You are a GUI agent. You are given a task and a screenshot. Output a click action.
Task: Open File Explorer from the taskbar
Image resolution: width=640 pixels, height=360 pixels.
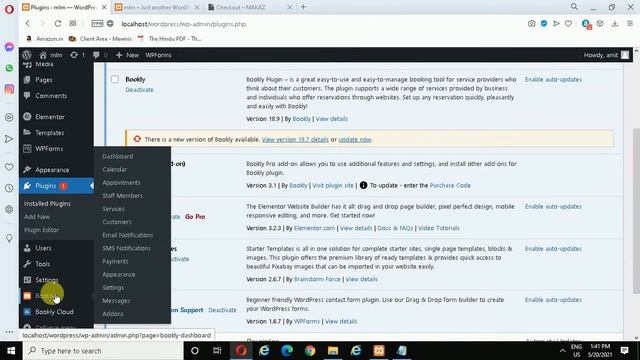pos(333,351)
